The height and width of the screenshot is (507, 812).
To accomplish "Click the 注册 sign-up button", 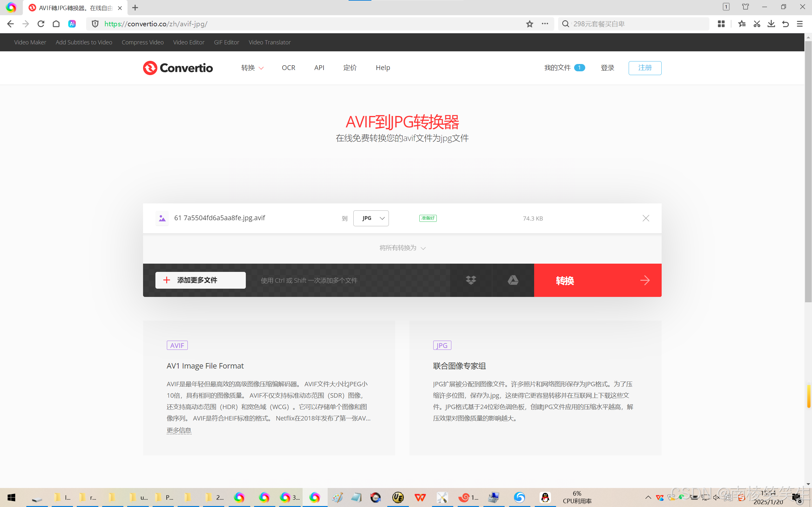I will click(x=645, y=68).
